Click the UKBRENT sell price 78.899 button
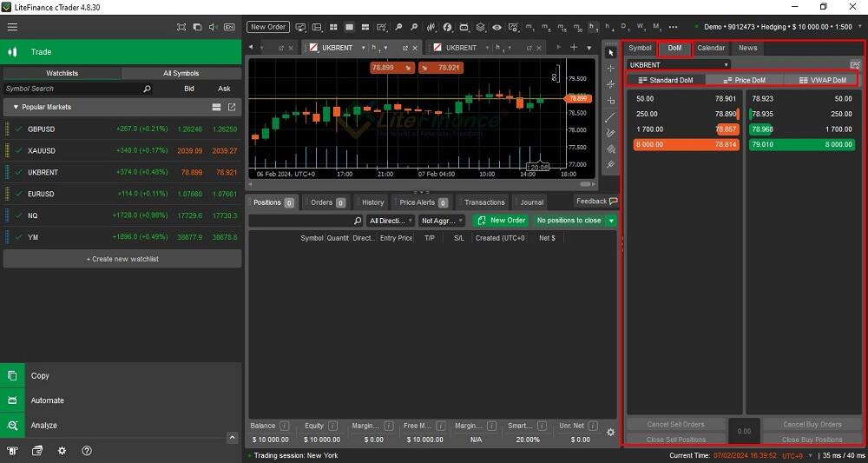 392,68
